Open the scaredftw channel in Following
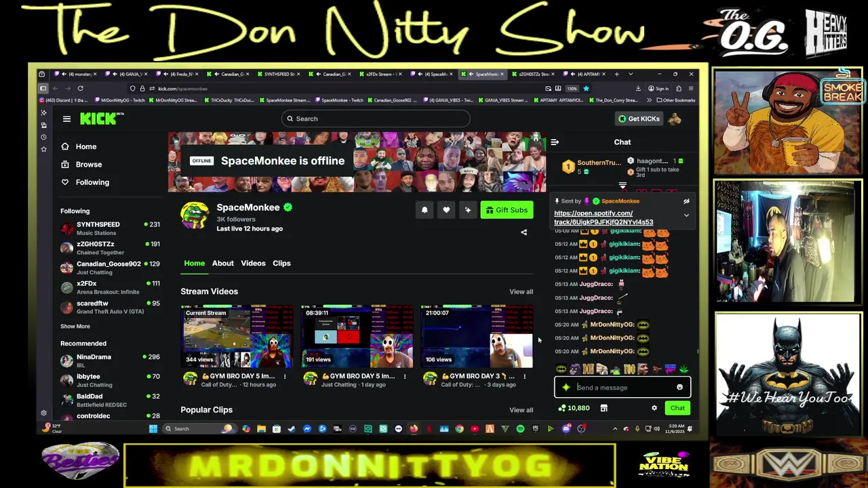The width and height of the screenshot is (868, 488). pos(110,307)
